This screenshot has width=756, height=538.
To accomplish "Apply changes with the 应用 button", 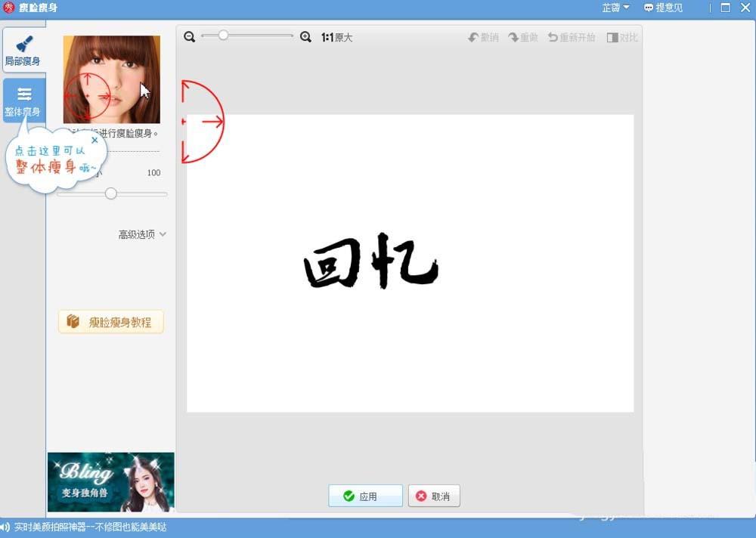I will point(364,496).
